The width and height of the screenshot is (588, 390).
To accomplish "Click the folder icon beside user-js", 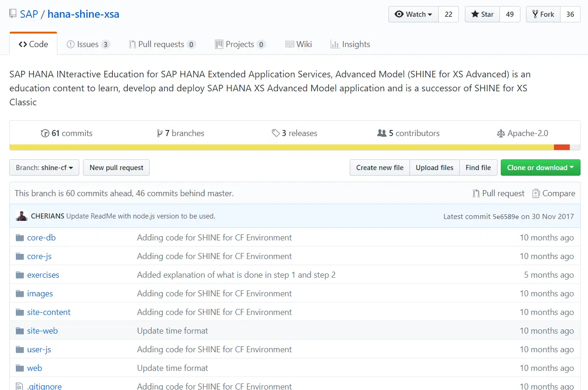I will (x=20, y=349).
